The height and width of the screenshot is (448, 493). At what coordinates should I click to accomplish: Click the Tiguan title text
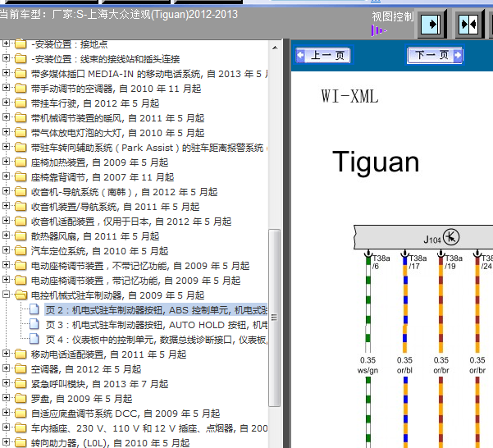(x=376, y=162)
